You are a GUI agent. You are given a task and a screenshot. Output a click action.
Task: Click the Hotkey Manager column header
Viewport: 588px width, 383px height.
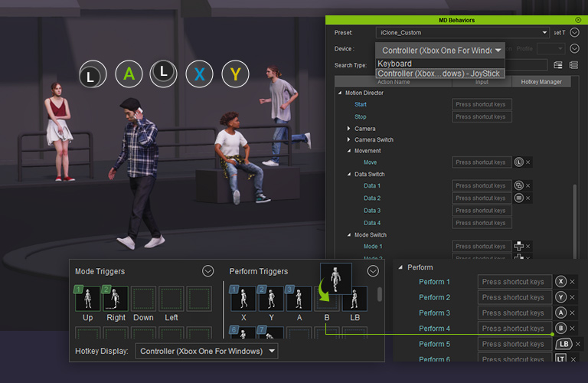tap(541, 82)
